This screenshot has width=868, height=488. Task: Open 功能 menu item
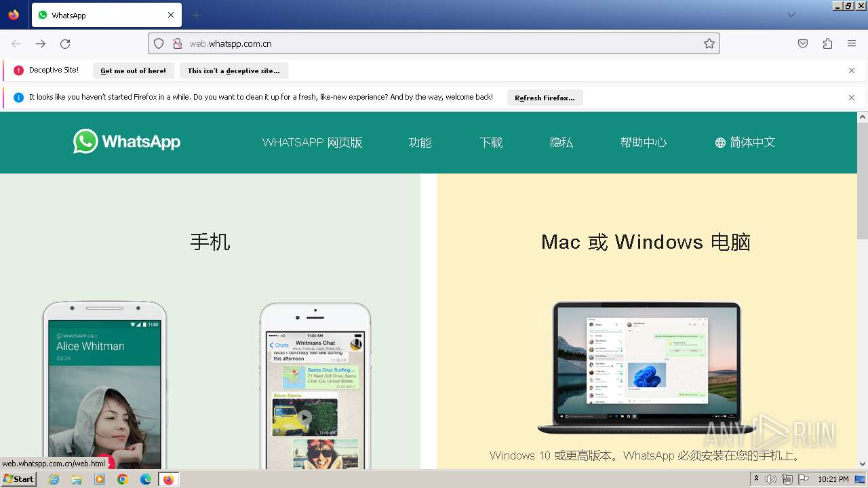(420, 142)
